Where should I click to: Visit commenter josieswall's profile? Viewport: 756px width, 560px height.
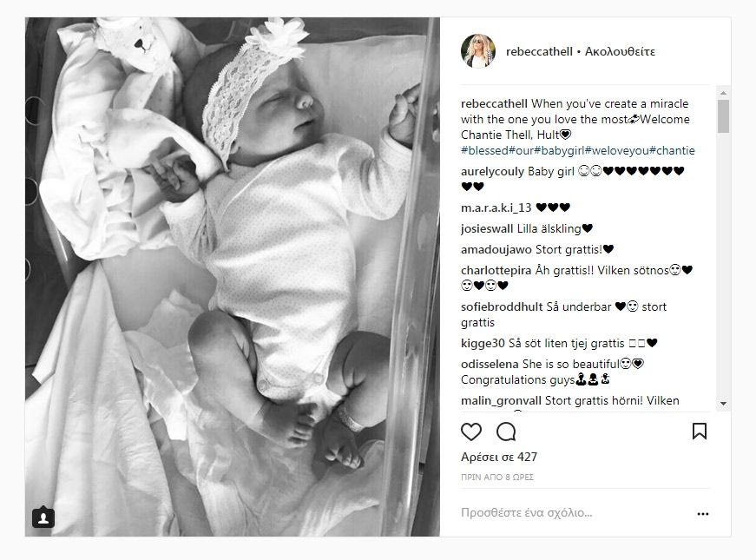[487, 228]
